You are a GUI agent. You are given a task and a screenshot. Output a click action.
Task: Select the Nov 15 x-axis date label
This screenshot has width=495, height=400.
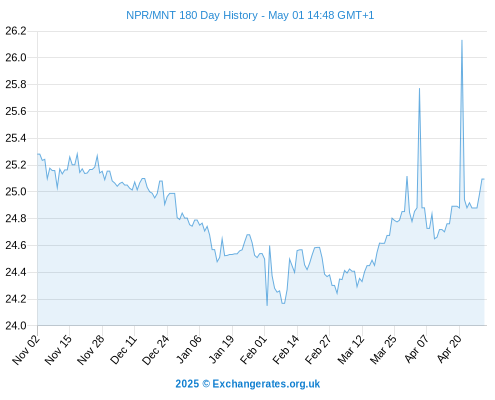coord(58,349)
